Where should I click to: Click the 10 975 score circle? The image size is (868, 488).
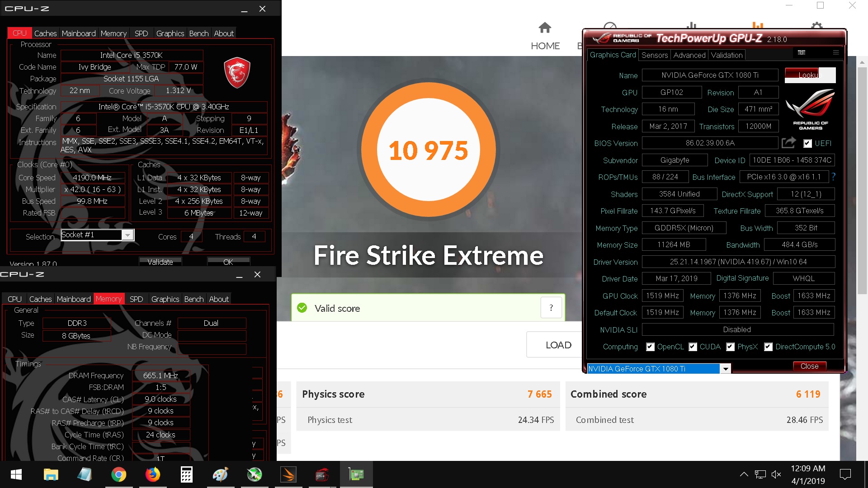pos(429,150)
